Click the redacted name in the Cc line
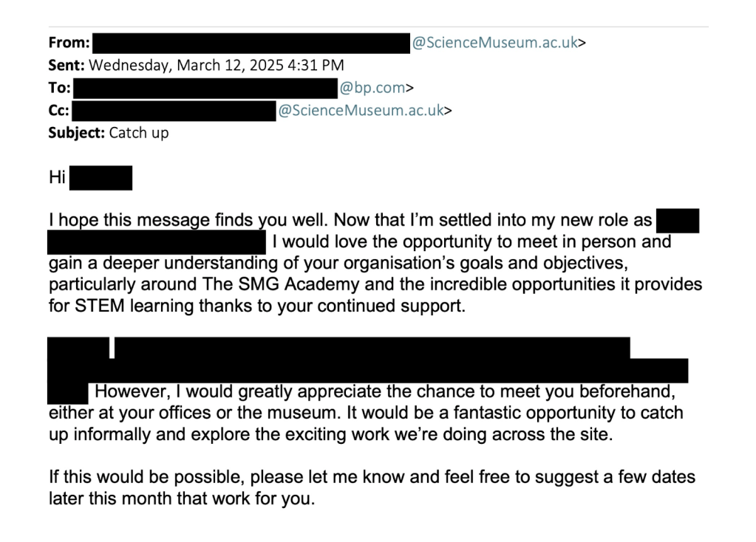 click(x=174, y=111)
